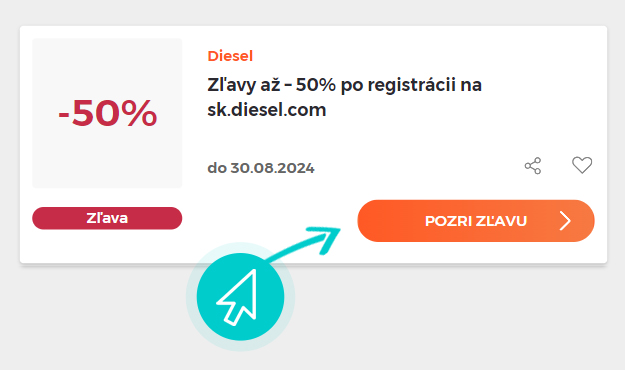Click the large -50% red text
The image size is (625, 370).
click(x=107, y=113)
